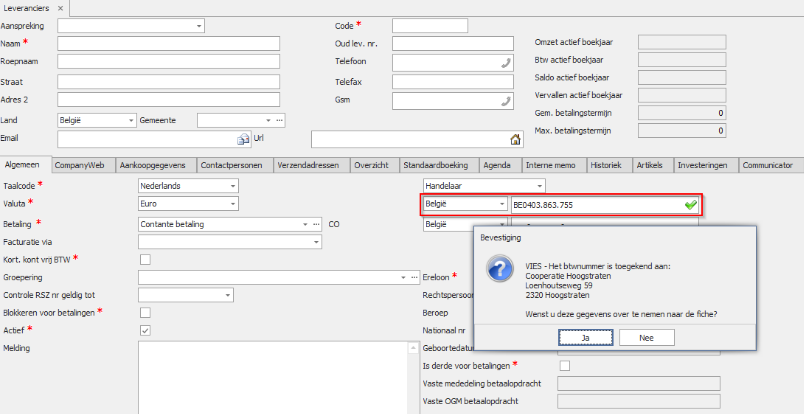The height and width of the screenshot is (414, 804).
Task: Open Controle RSZ nr geldig tot dropdown
Action: point(228,295)
